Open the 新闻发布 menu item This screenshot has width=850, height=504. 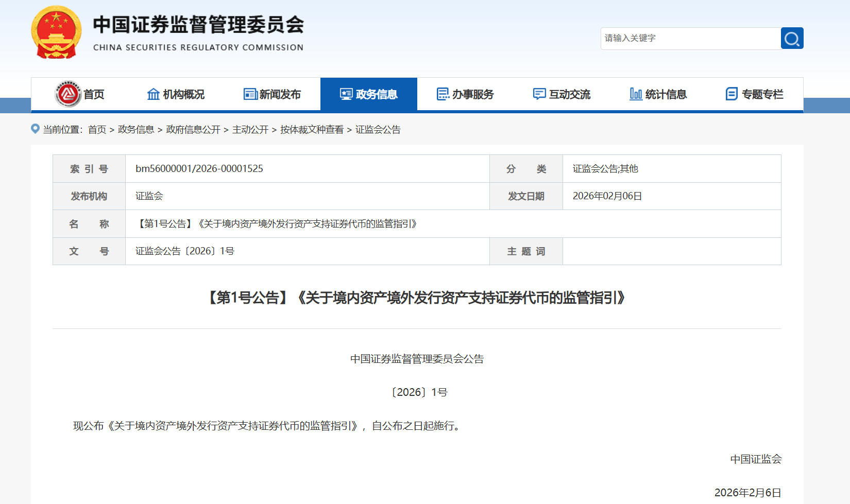point(273,94)
